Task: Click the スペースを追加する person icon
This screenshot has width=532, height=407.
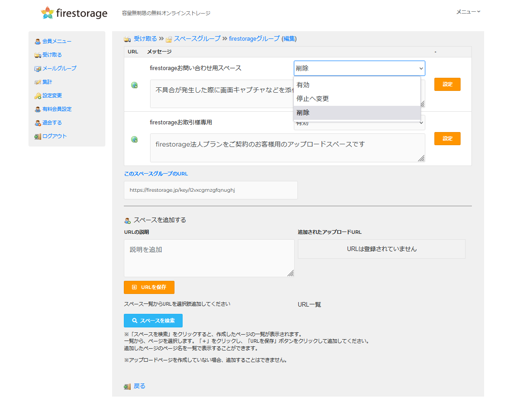Action: 127,221
